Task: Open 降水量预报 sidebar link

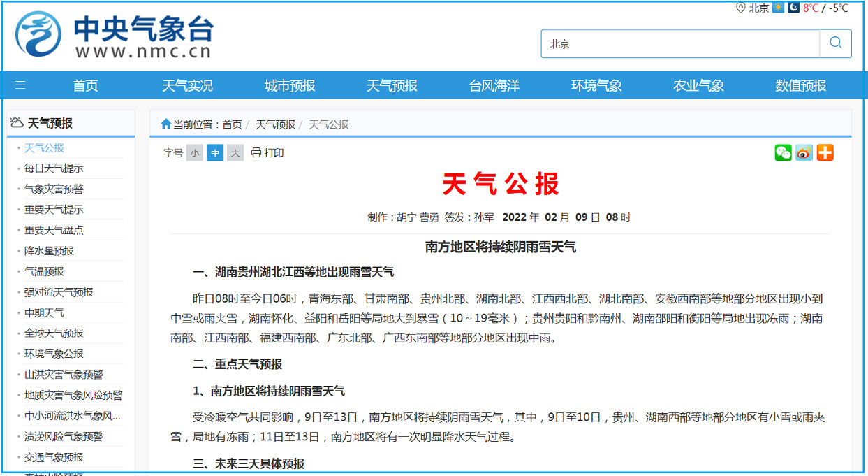Action: (x=49, y=251)
